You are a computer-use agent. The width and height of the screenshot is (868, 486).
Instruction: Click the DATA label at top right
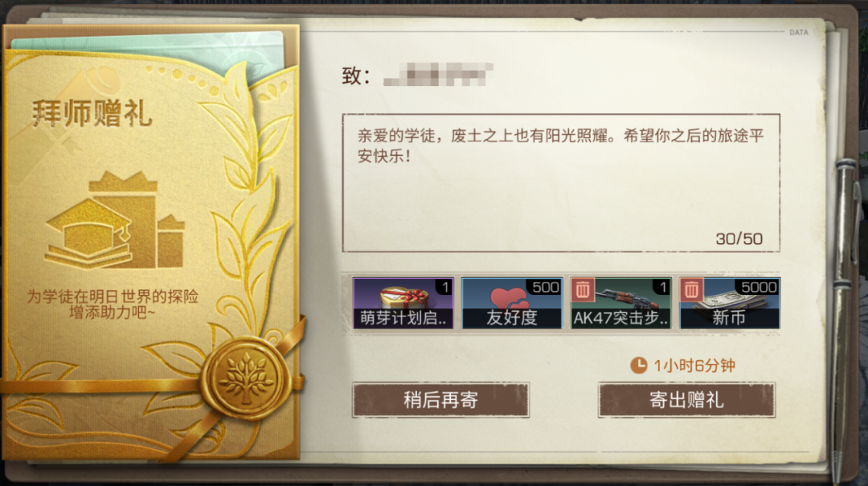pyautogui.click(x=799, y=33)
